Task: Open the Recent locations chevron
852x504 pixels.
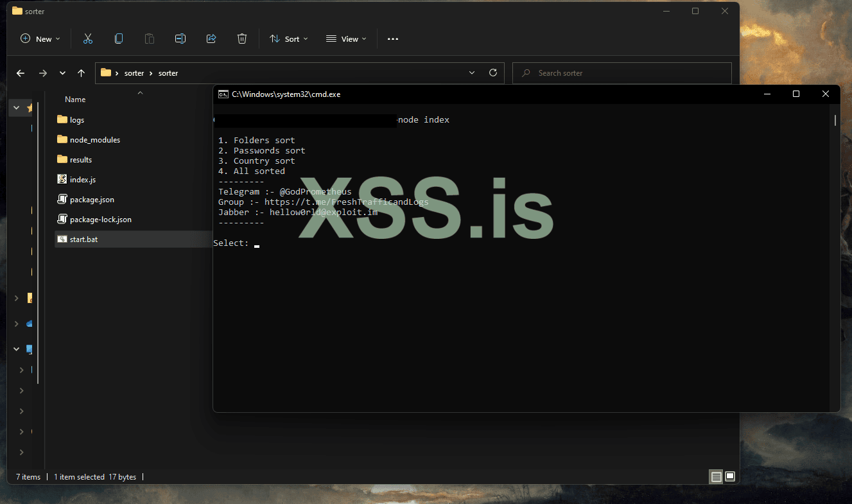Action: pyautogui.click(x=62, y=73)
